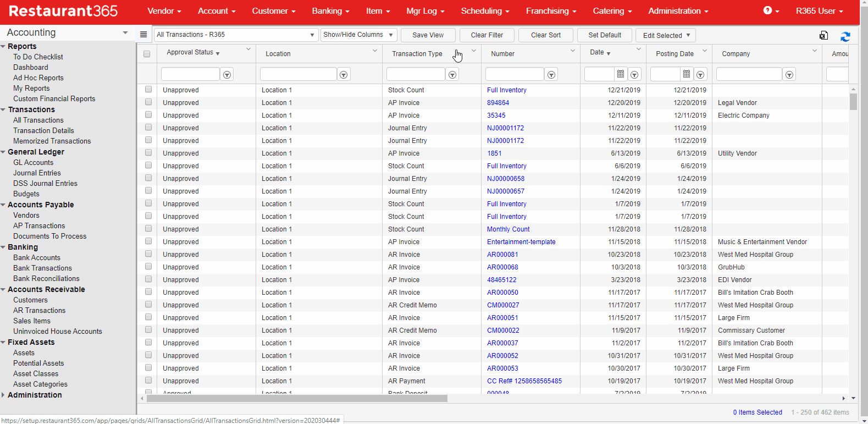This screenshot has width=868, height=424.
Task: Expand the Administration sidebar section
Action: point(4,395)
